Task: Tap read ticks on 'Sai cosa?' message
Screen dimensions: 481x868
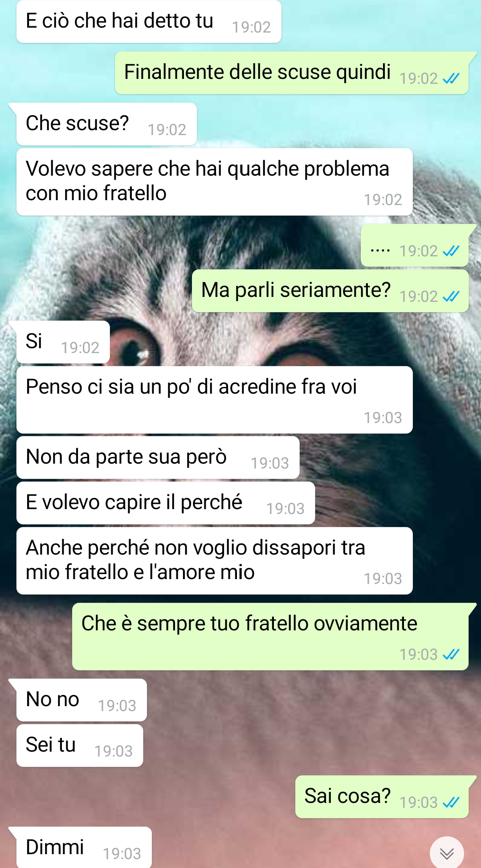Action: click(x=451, y=802)
